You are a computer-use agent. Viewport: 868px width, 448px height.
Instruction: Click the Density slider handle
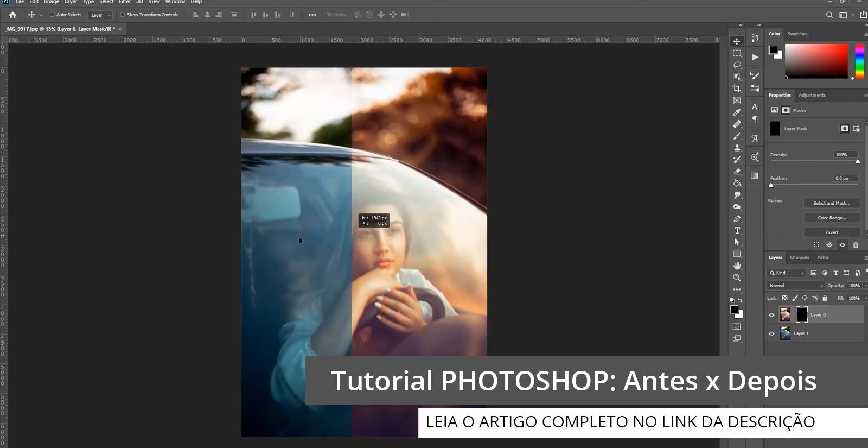(857, 161)
